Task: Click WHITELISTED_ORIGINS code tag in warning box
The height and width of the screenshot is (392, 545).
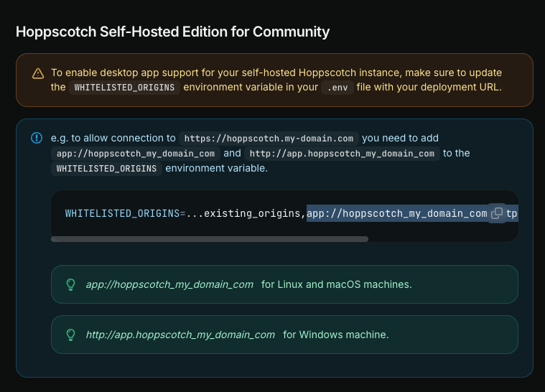Action: point(124,87)
